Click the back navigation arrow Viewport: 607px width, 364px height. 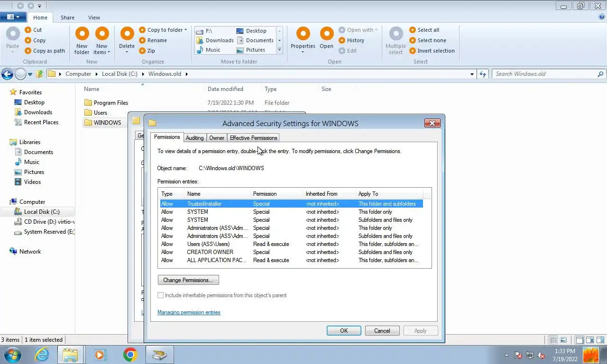coord(7,74)
